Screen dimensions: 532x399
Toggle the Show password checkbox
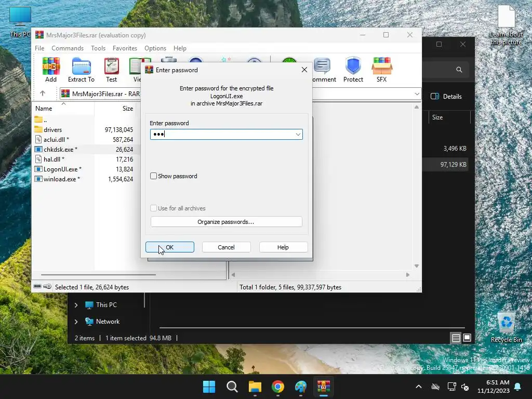click(153, 176)
